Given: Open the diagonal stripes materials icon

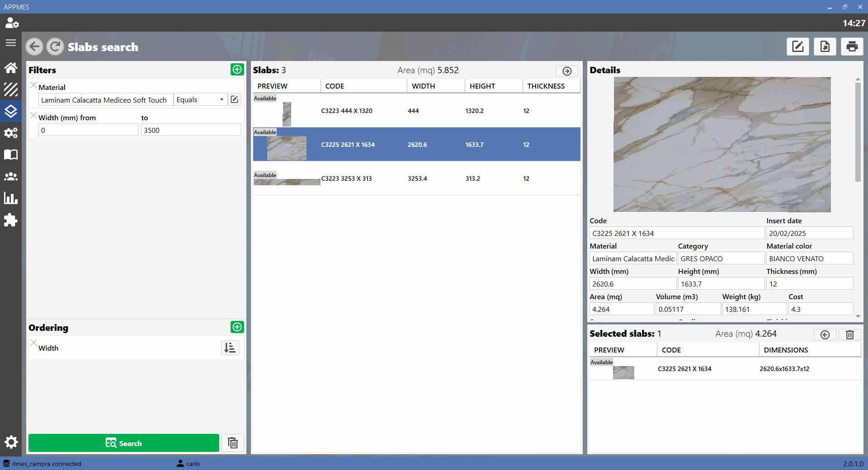Looking at the screenshot, I should click(x=11, y=89).
